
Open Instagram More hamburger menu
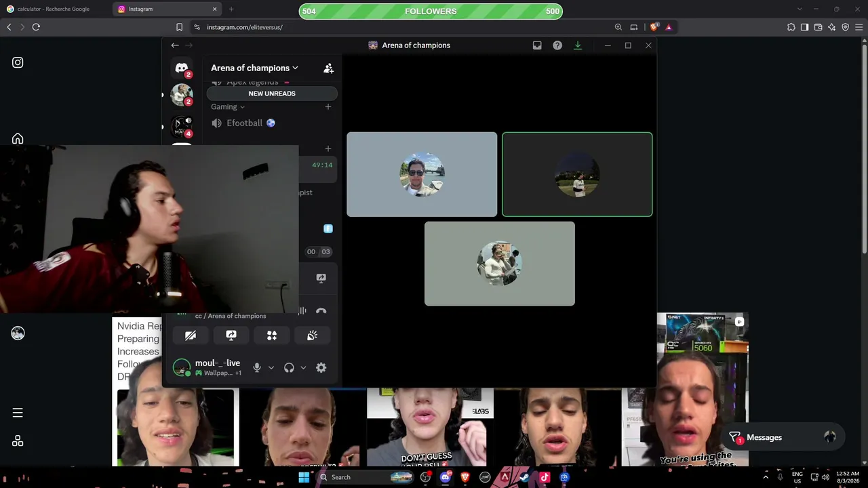coord(18,413)
